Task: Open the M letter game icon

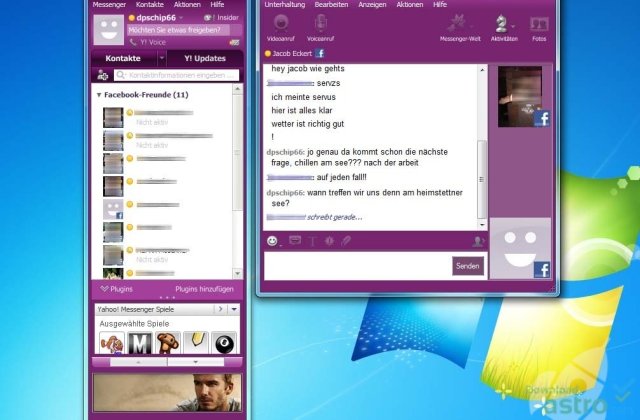Action: (x=140, y=343)
